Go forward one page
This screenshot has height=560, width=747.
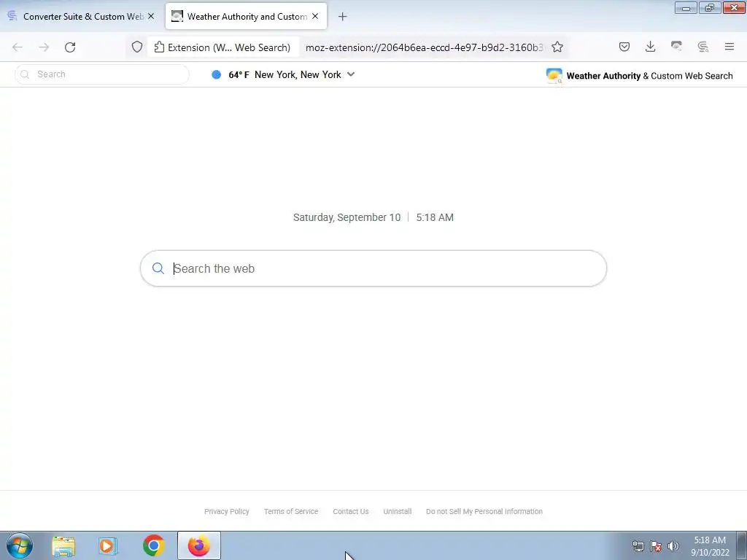click(x=44, y=47)
